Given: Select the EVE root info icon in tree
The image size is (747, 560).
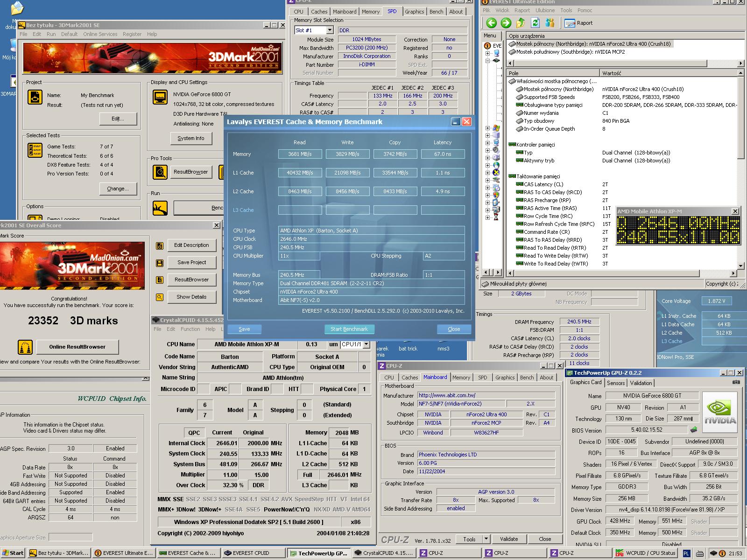Looking at the screenshot, I should click(x=487, y=46).
